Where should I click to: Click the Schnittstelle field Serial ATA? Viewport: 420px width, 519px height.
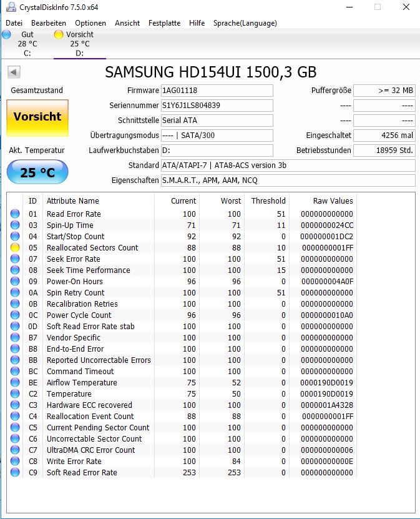[x=217, y=120]
